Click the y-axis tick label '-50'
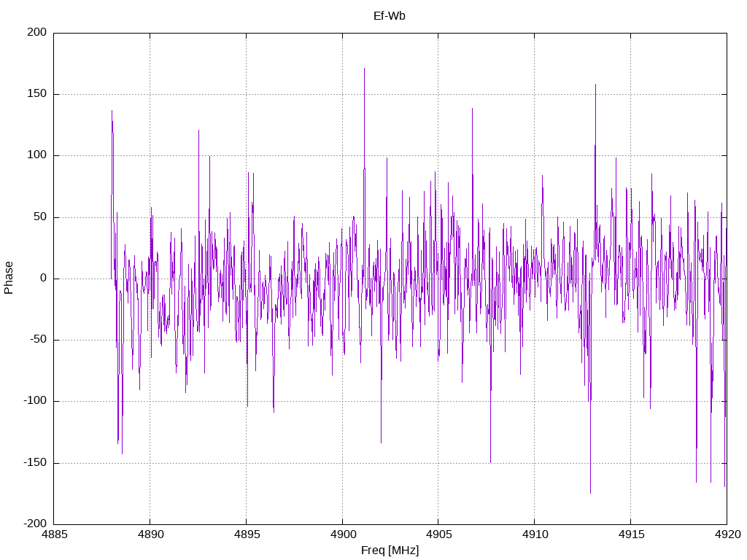747x560 pixels. click(39, 340)
